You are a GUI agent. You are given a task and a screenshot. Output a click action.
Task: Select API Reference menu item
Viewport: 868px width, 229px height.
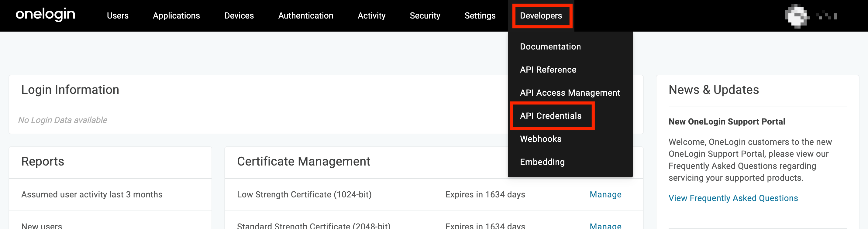point(548,70)
